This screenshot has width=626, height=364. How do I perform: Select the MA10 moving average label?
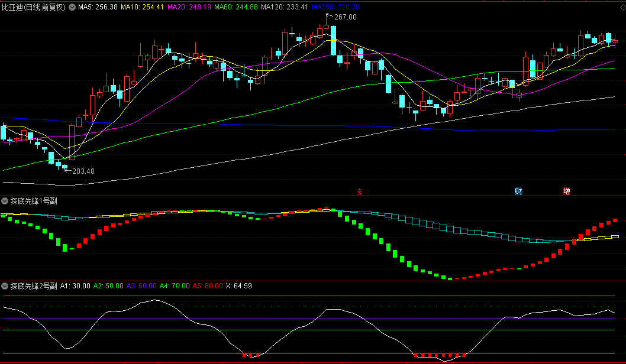pos(142,7)
